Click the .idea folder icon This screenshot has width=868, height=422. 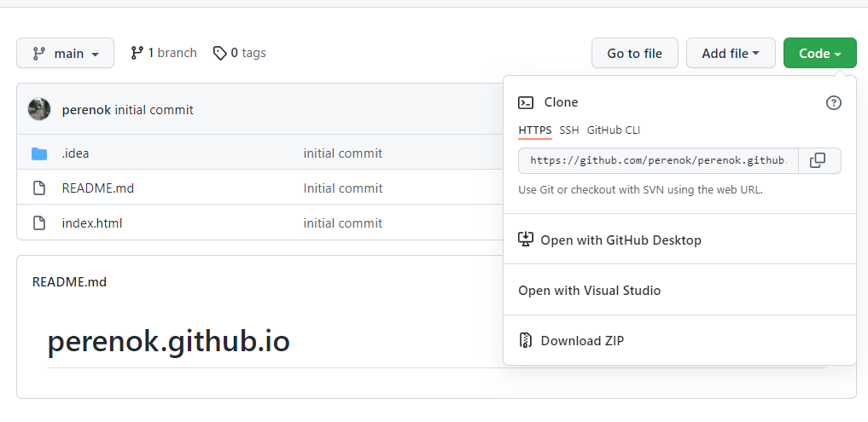coord(39,153)
